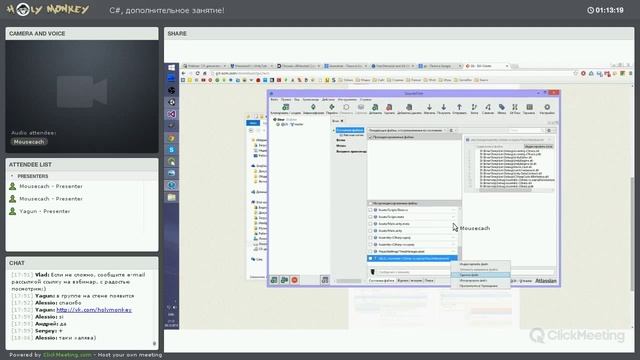Screen dimensions: 640x360
Task: Open the Действия menu in SourceTree
Action: (328, 99)
